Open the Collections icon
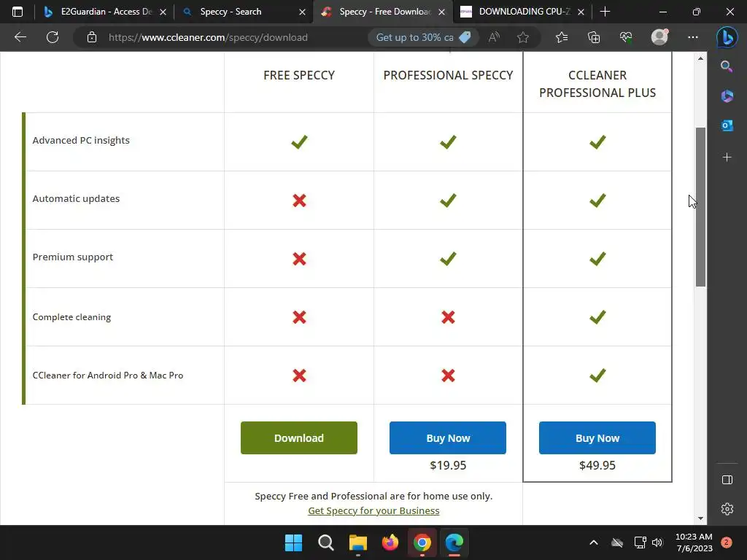 pos(594,37)
